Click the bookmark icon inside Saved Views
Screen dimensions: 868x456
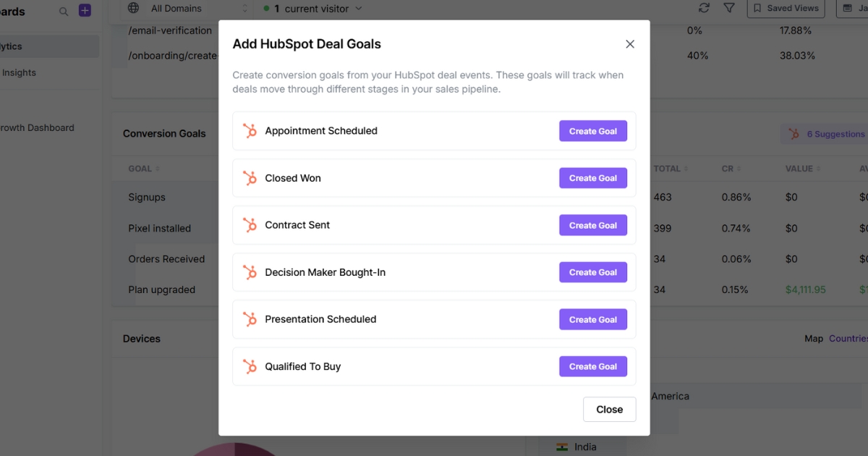pos(759,9)
